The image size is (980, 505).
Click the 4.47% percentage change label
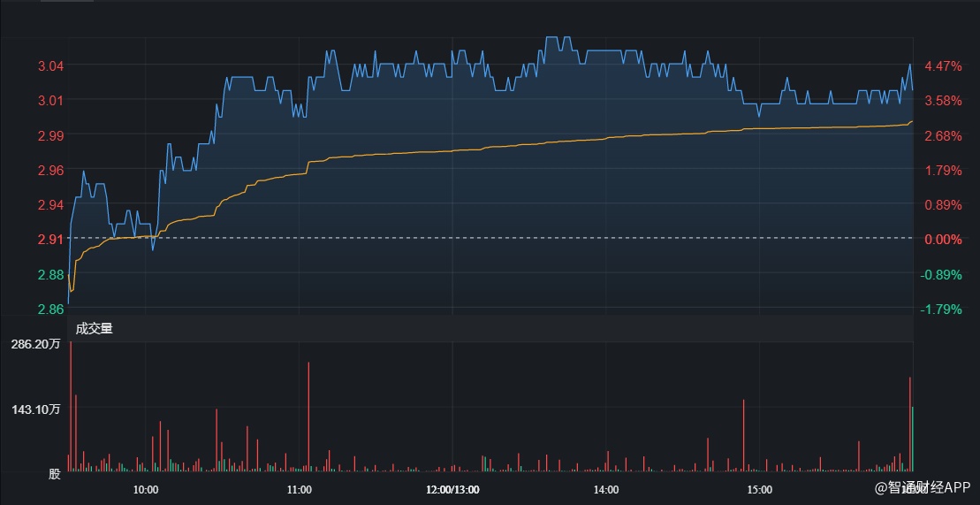pos(943,65)
